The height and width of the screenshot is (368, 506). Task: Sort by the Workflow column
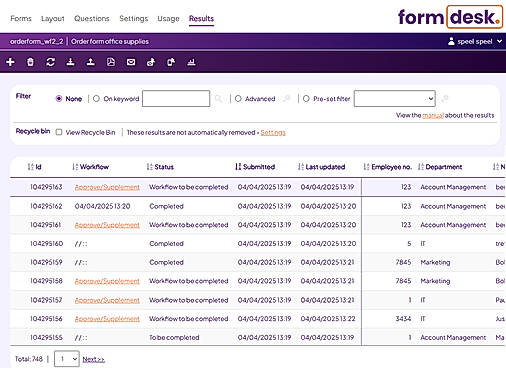tap(91, 167)
